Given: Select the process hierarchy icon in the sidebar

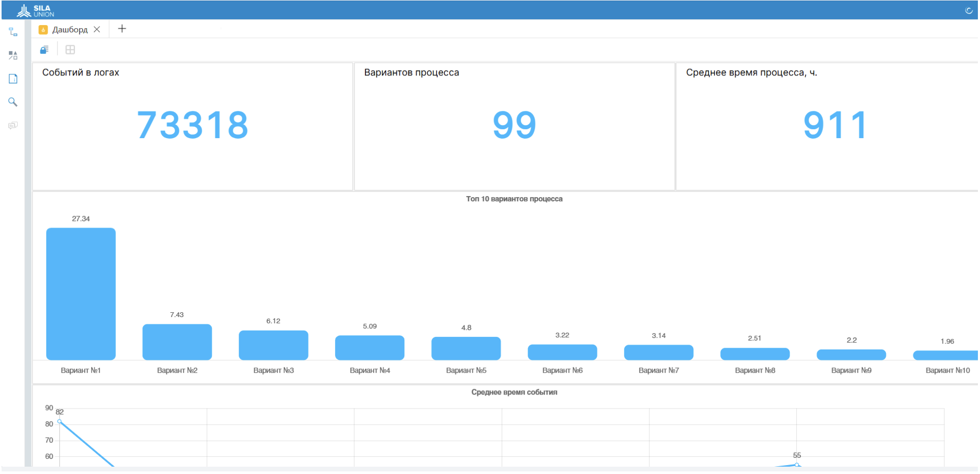Looking at the screenshot, I should tap(13, 32).
